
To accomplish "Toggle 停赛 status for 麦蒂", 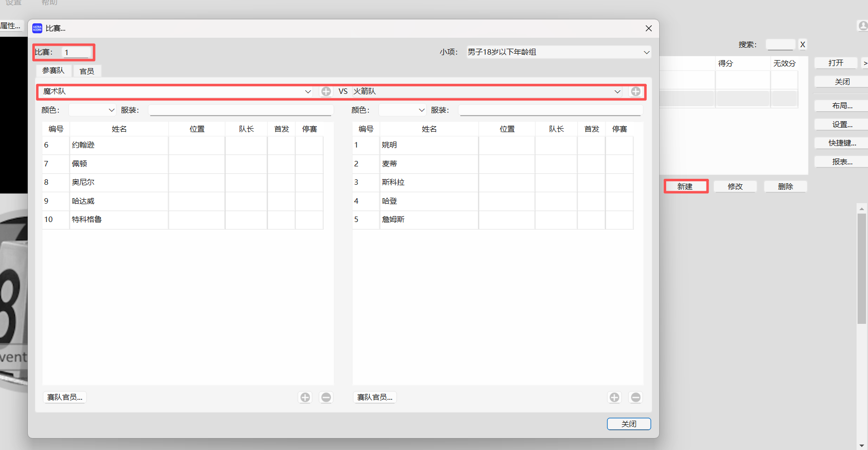I will pyautogui.click(x=619, y=163).
